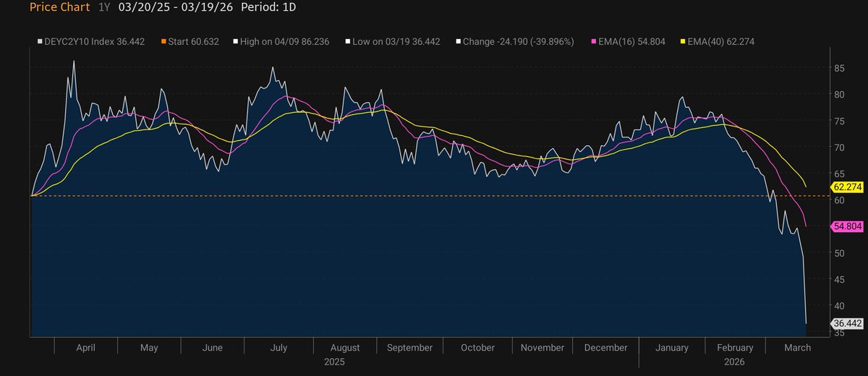Click the 85 y-axis label

point(840,69)
